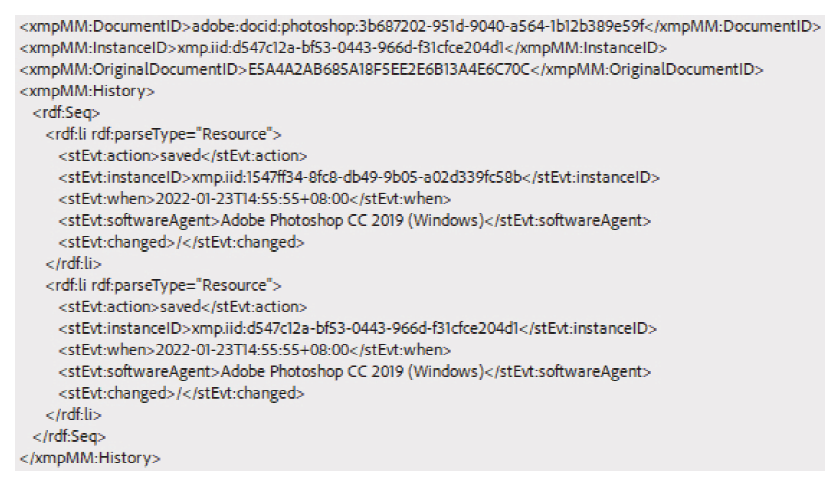Viewport: 839px width, 479px height.
Task: Click the closing rdf:Seq tag
Action: point(69,436)
